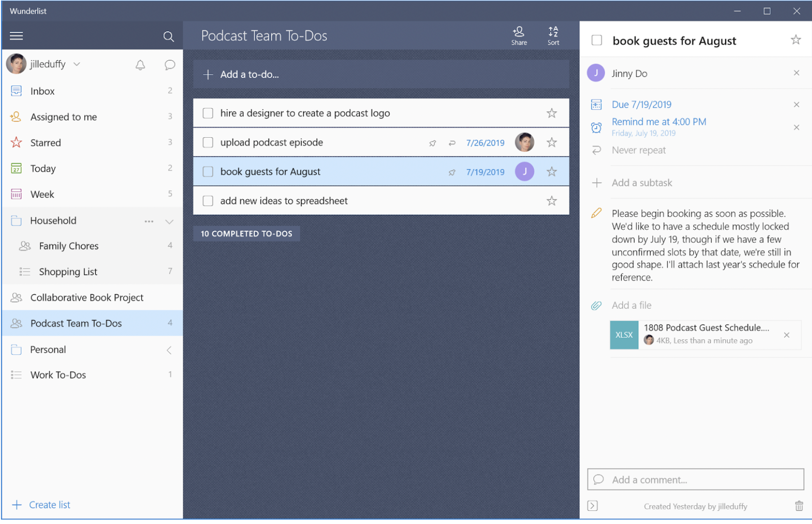This screenshot has height=524, width=812.
Task: Click the Share list icon
Action: coord(519,36)
